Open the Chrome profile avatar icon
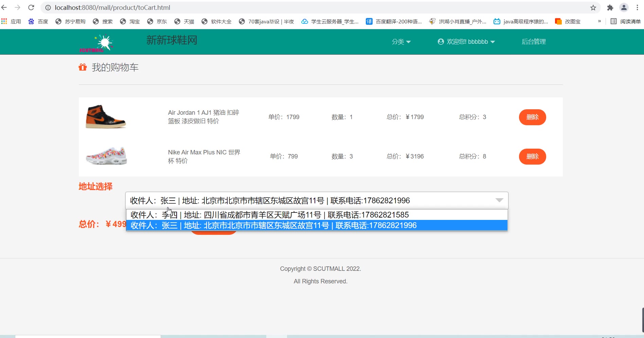This screenshot has width=644, height=338. pos(624,7)
